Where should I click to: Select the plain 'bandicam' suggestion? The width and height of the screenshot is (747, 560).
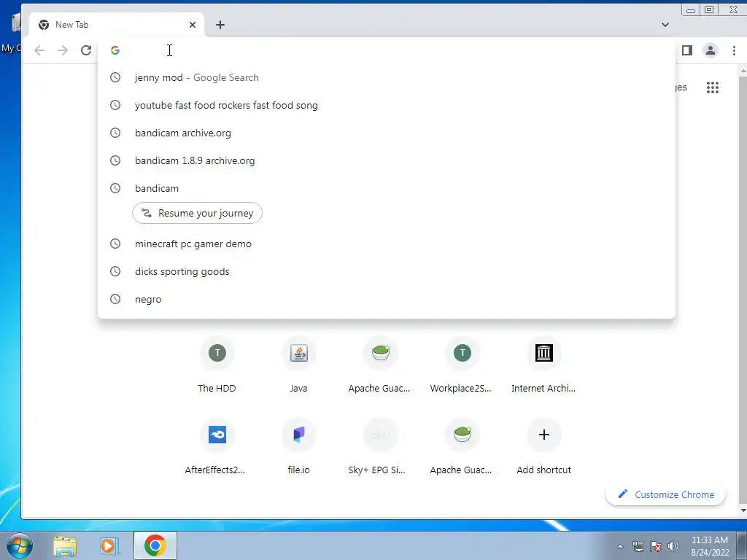coord(387,187)
